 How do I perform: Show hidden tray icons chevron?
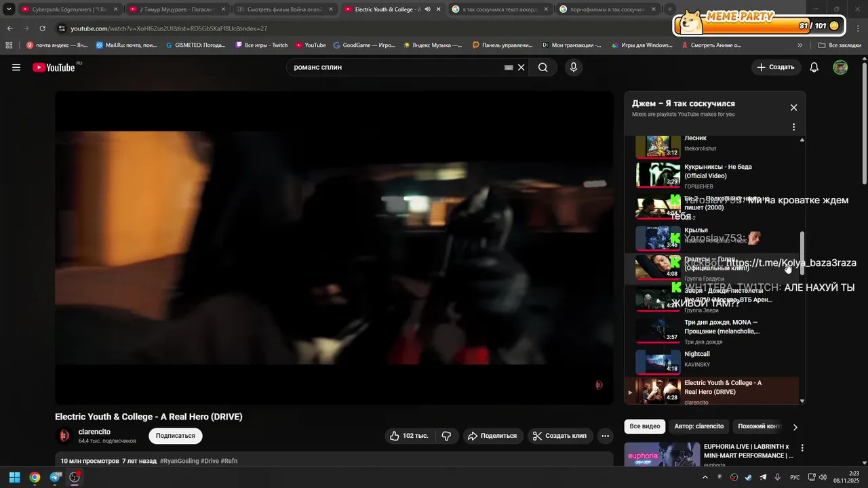(x=705, y=477)
